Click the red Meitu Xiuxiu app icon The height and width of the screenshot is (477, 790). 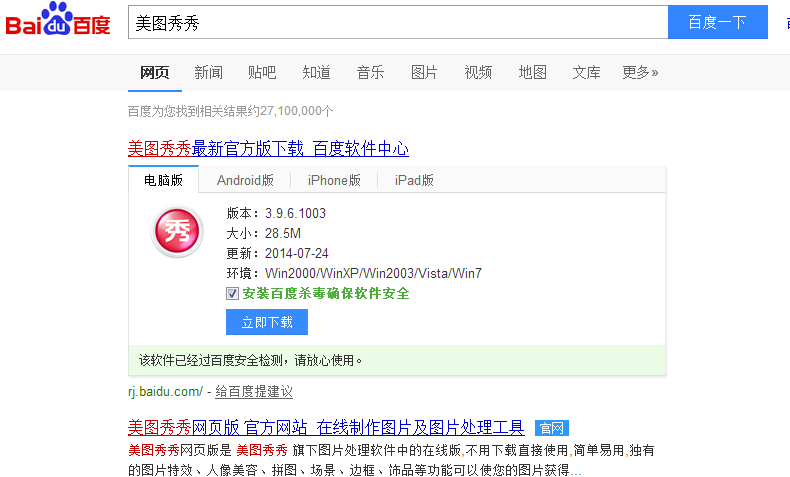pyautogui.click(x=176, y=232)
